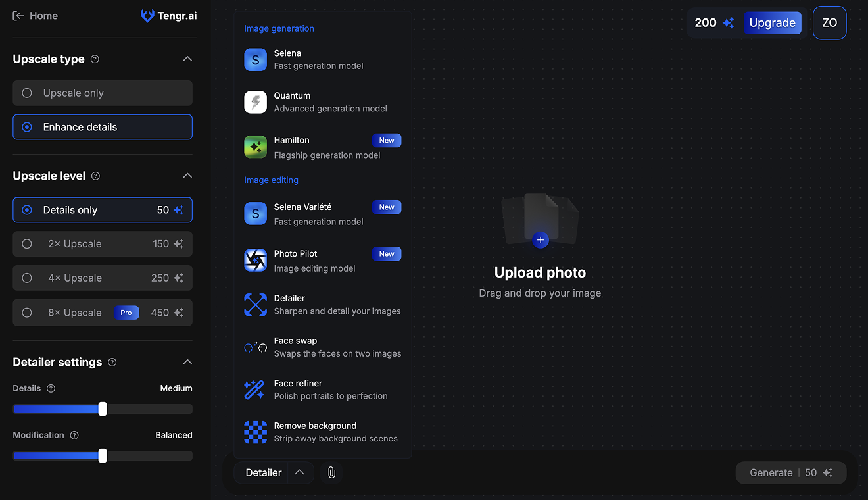Adjust the Details level slider
This screenshot has height=500, width=868.
point(102,409)
